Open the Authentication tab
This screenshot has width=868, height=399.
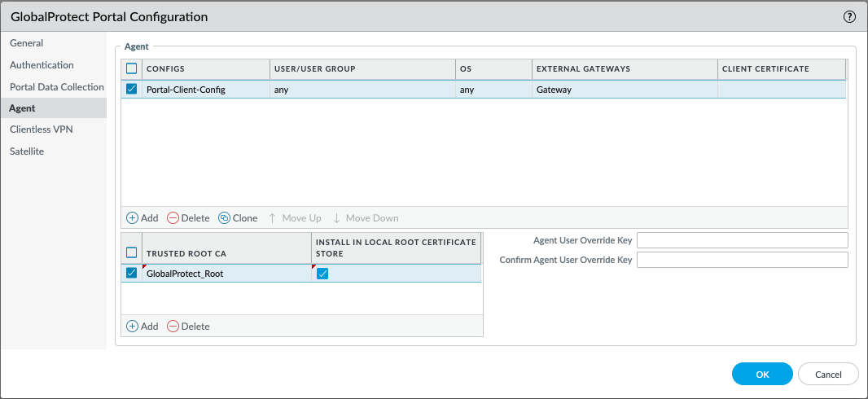click(x=42, y=65)
